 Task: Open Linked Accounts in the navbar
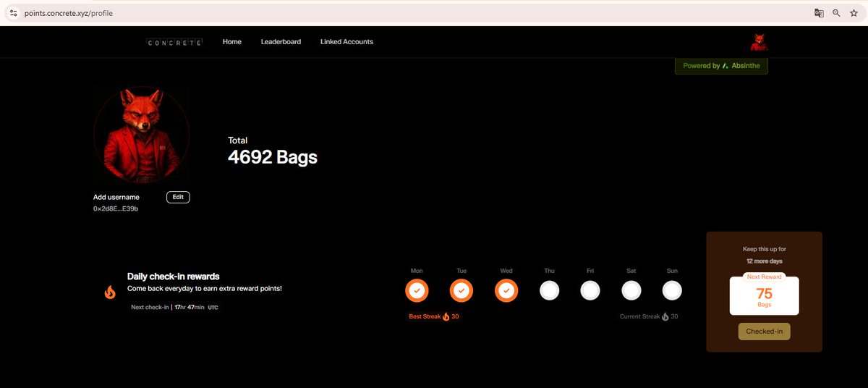346,42
